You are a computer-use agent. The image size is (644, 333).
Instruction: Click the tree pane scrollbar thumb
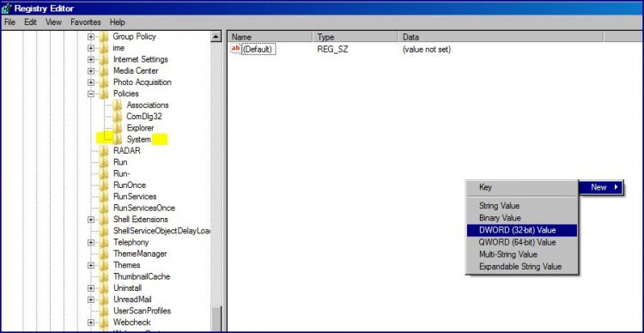(x=216, y=318)
